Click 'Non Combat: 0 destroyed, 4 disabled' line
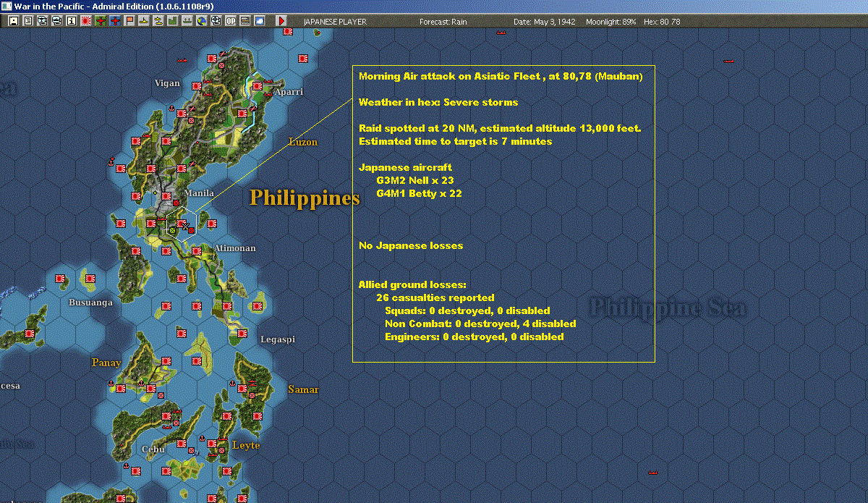The width and height of the screenshot is (868, 503). pos(480,324)
